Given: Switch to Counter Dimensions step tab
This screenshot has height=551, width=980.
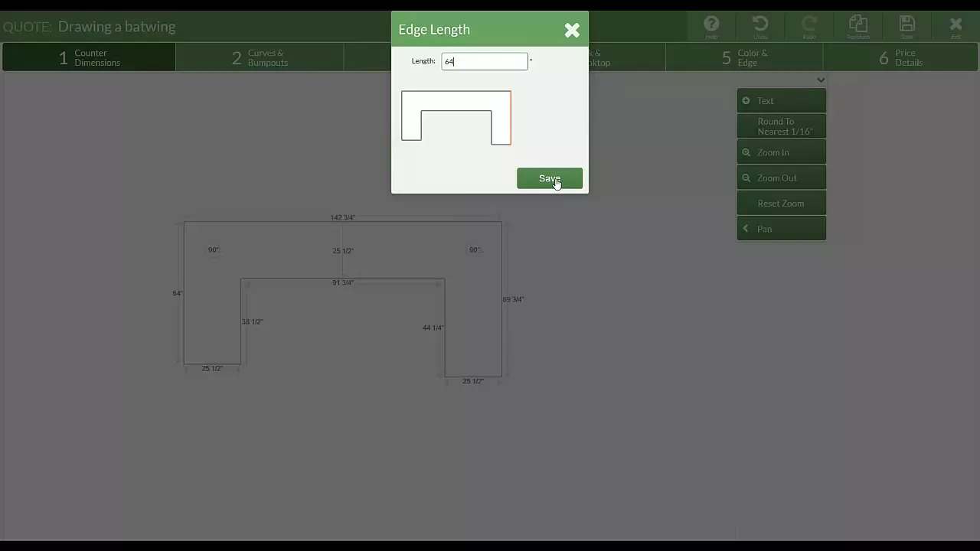Looking at the screenshot, I should [x=89, y=57].
